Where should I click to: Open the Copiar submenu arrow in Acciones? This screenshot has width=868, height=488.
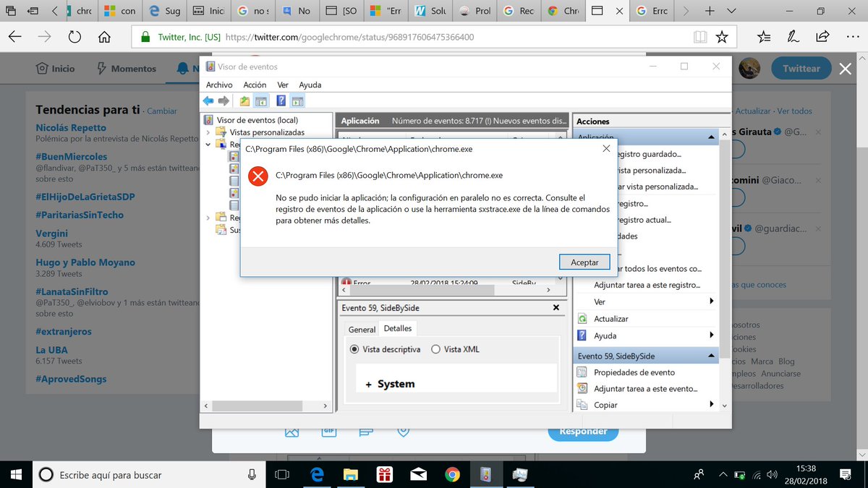pyautogui.click(x=712, y=405)
